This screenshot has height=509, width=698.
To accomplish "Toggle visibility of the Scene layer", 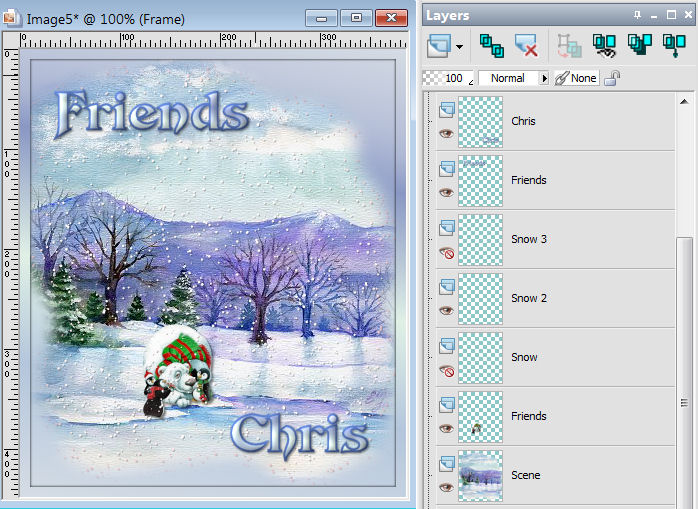I will (x=446, y=487).
